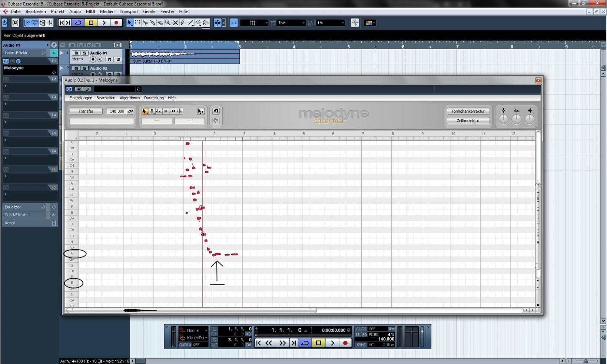This screenshot has height=364, width=607.
Task: Open the Takt snap type dropdown
Action: click(x=292, y=23)
